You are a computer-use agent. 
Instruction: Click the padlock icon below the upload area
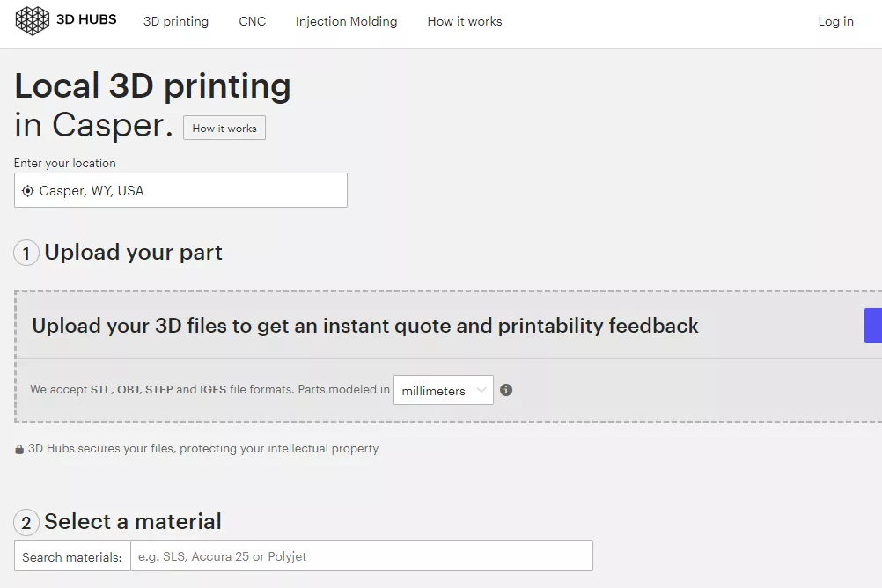click(x=19, y=449)
